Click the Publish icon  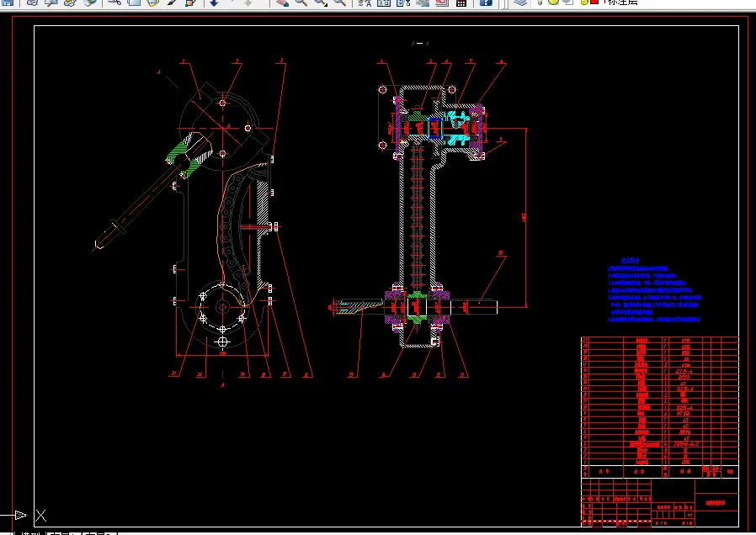(x=71, y=3)
